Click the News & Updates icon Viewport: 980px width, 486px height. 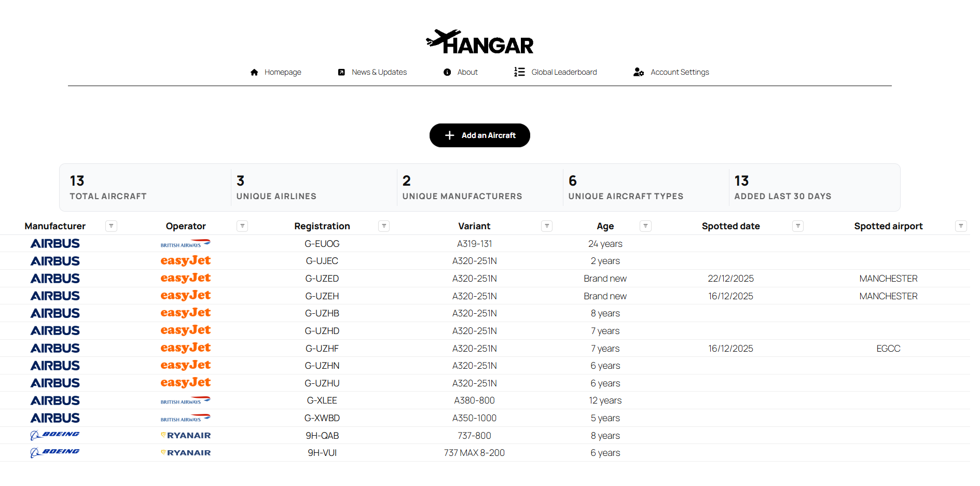(341, 72)
